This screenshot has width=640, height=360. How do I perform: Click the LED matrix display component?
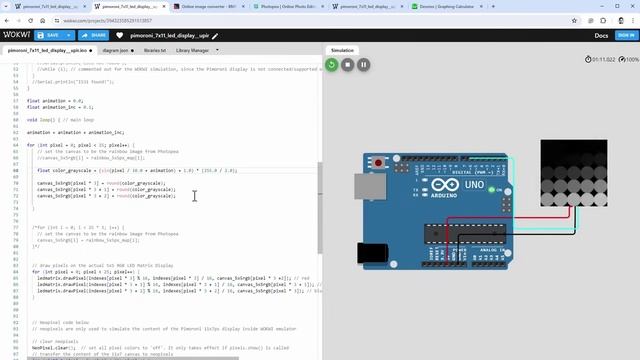pyautogui.click(x=574, y=173)
